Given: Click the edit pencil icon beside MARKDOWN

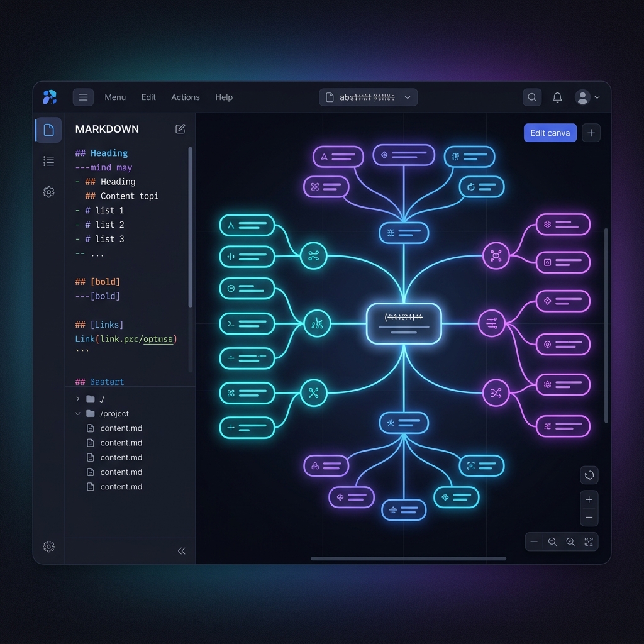Looking at the screenshot, I should point(180,129).
